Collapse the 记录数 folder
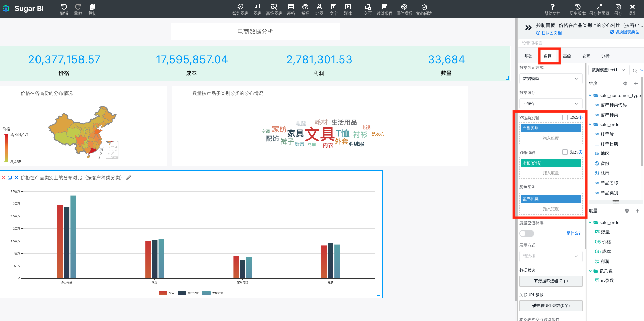The height and width of the screenshot is (321, 644). pos(590,271)
